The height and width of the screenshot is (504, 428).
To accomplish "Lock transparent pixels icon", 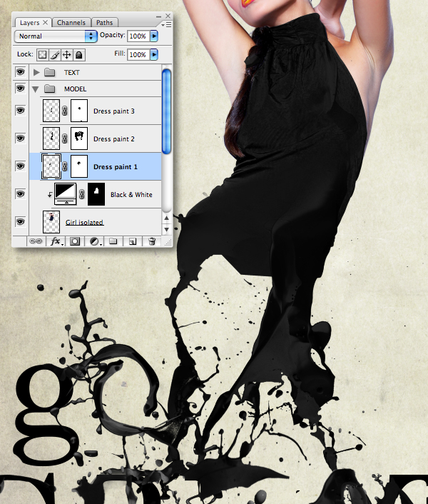I will (x=42, y=55).
